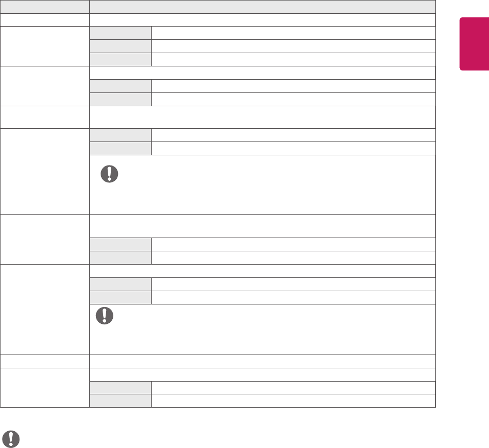Click the middle gray cell in the three-option group
This screenshot has height=448, width=489.
tap(120, 46)
